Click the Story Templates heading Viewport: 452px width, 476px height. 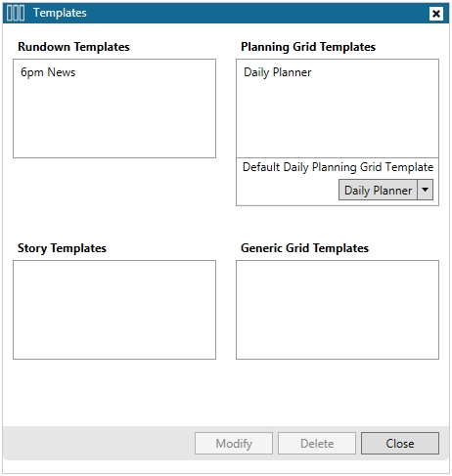62,248
